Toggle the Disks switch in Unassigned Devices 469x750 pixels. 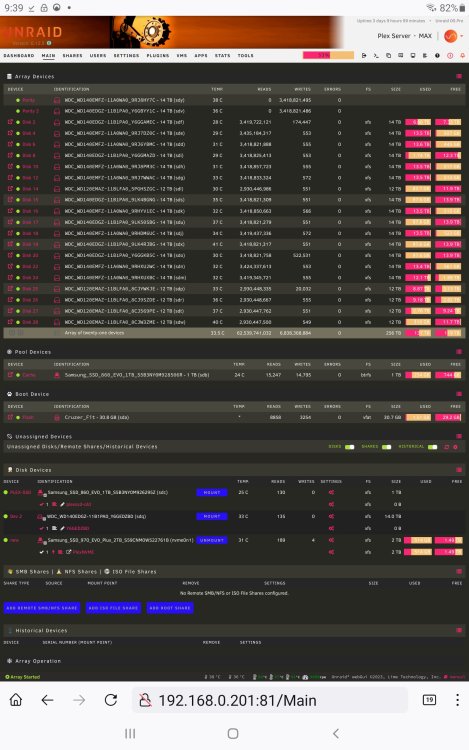pos(349,447)
